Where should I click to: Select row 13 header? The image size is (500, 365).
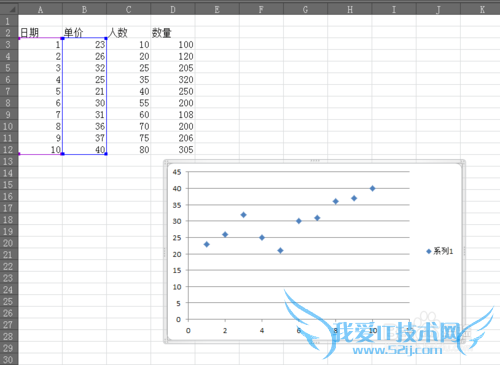point(9,161)
